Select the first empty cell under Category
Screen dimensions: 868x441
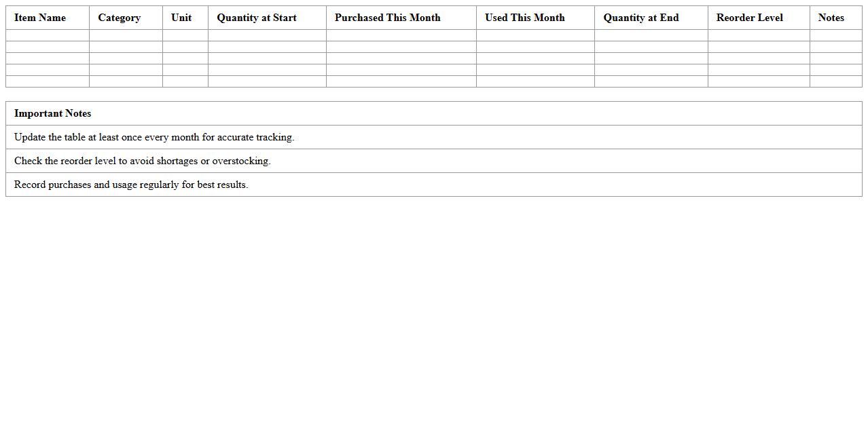point(126,35)
